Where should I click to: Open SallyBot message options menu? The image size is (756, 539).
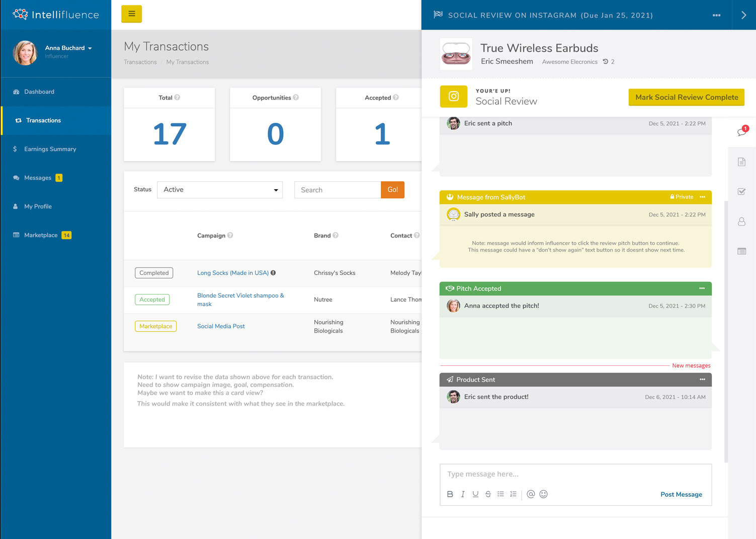pos(702,197)
